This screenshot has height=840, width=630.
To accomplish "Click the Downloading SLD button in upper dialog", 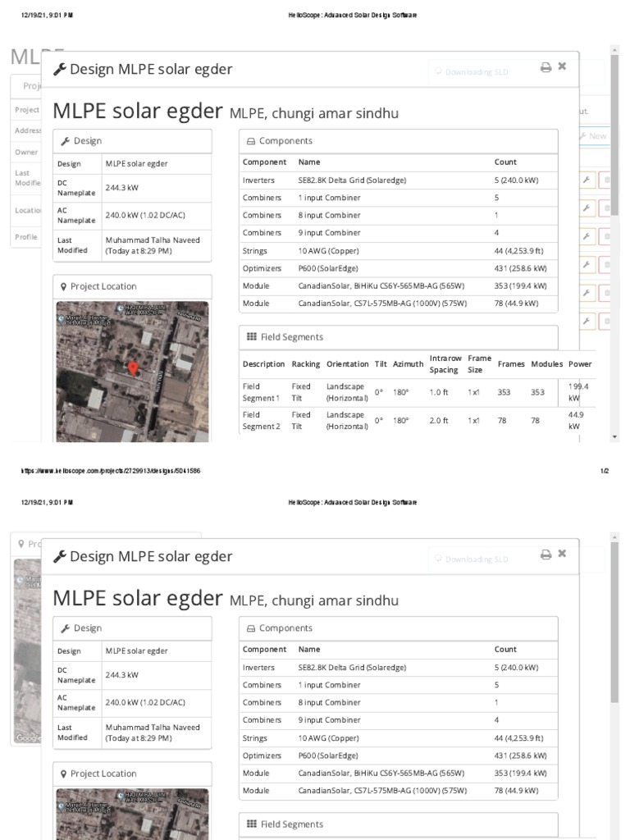I will pyautogui.click(x=471, y=72).
